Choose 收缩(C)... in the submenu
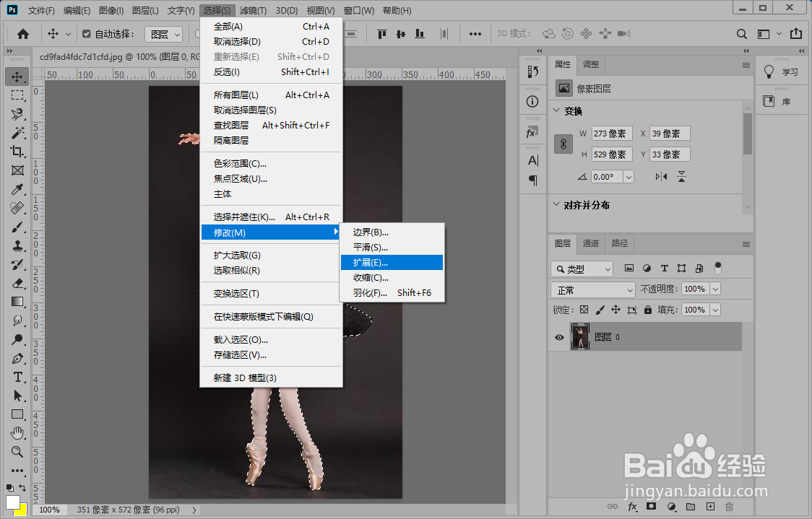 392,277
